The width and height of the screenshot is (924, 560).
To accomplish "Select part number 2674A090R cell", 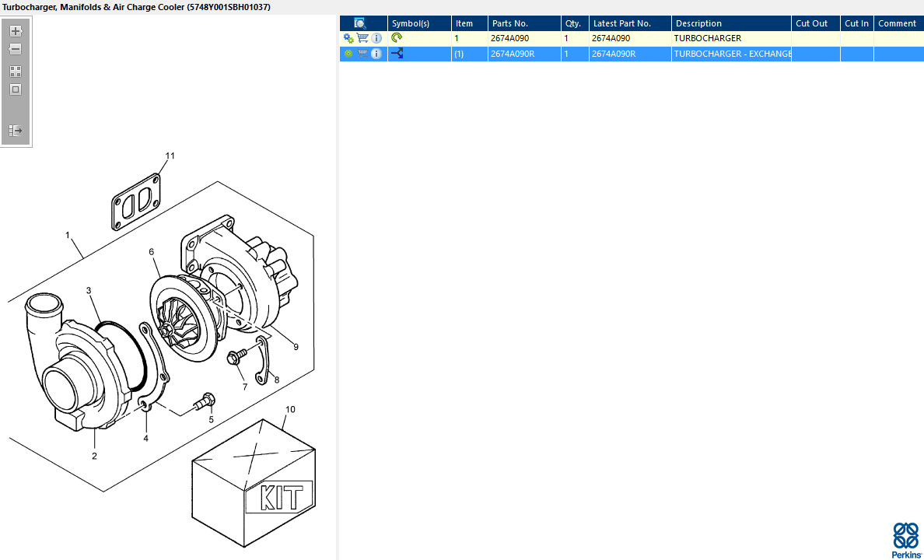I will coord(524,54).
